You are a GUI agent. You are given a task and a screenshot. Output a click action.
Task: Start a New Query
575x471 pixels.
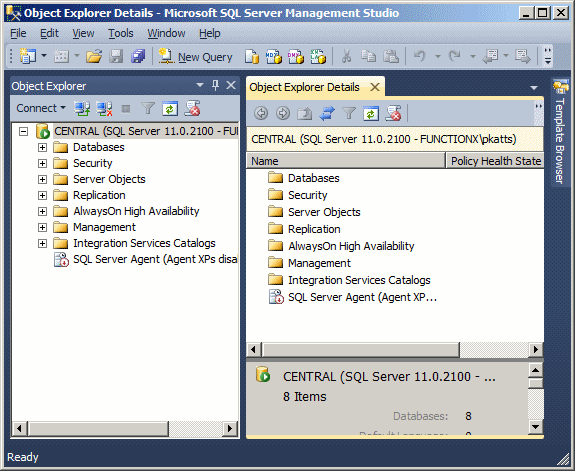[195, 57]
